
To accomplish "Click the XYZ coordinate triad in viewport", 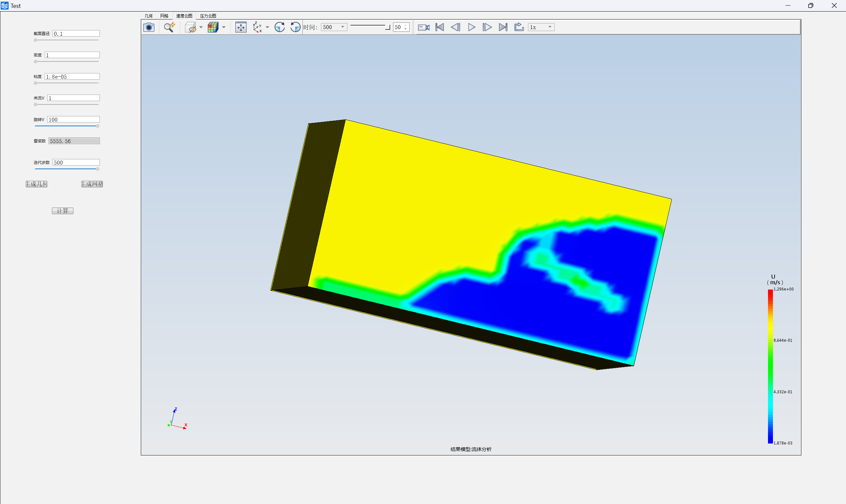I will coord(177,418).
